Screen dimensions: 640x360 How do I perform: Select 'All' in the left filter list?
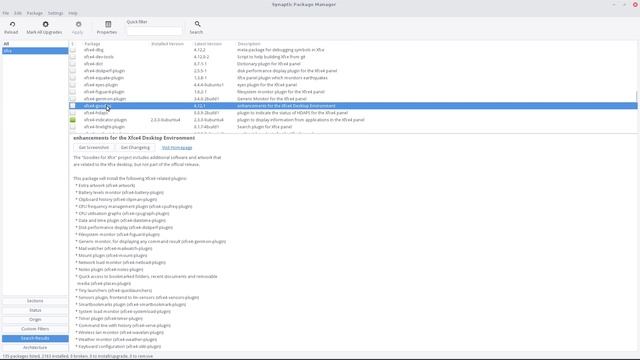point(35,44)
